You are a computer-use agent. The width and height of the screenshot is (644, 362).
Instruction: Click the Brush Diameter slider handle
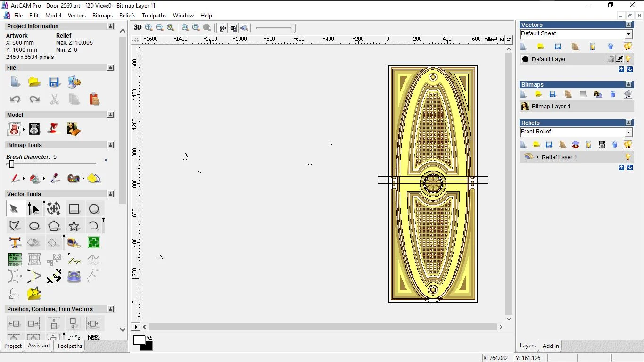(x=12, y=164)
